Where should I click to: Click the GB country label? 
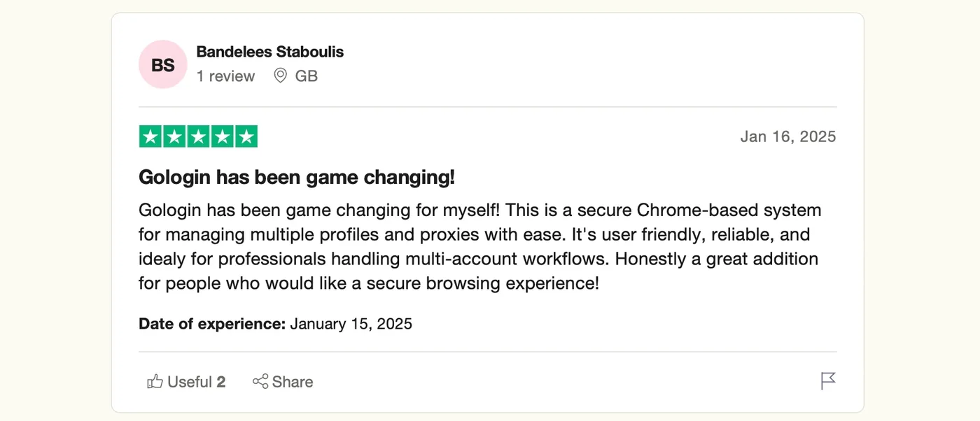307,76
